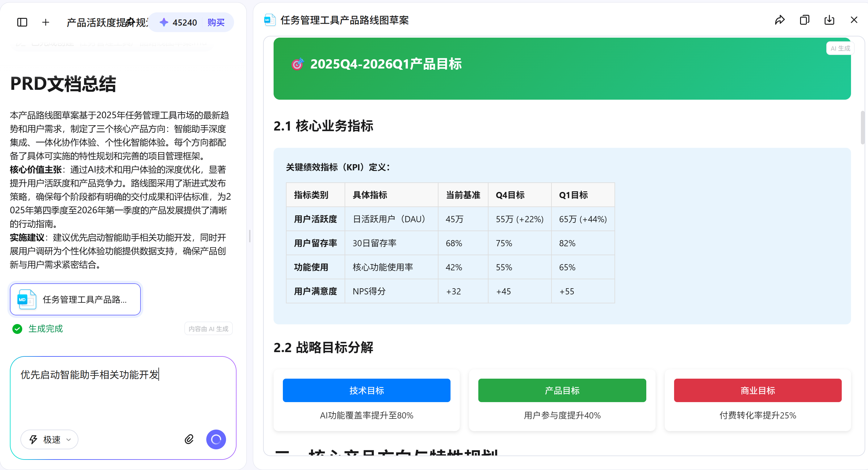The height and width of the screenshot is (470, 868).
Task: Click the 任务管理工具产品路线图草案 document title
Action: coord(344,20)
